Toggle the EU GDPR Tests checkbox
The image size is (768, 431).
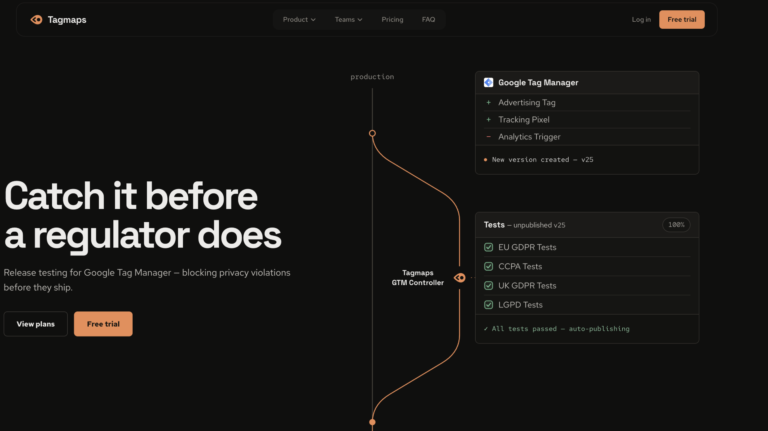click(488, 247)
